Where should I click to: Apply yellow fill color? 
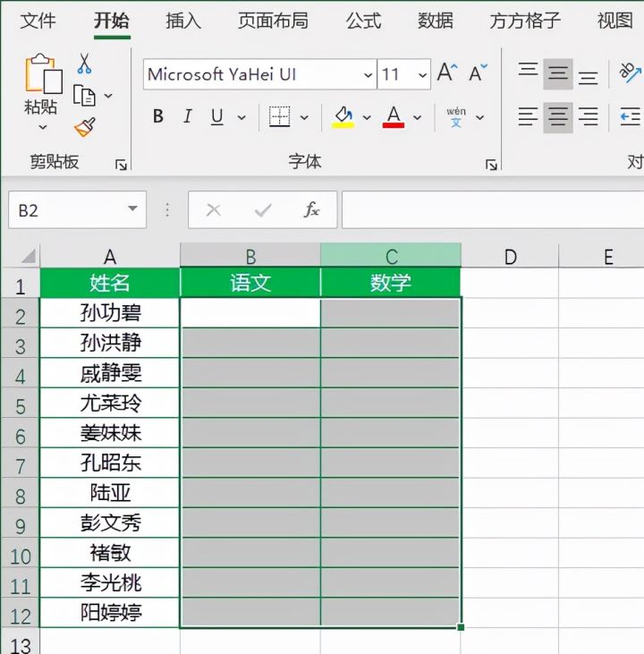coord(343,117)
